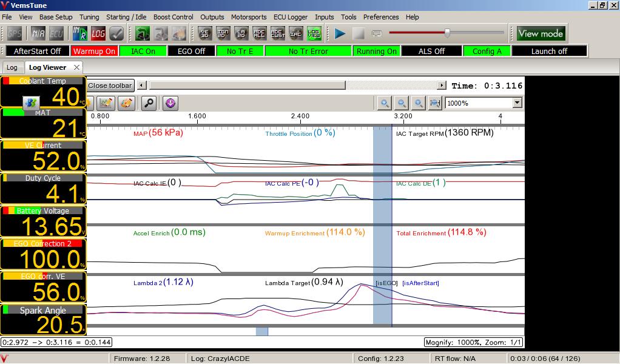The height and width of the screenshot is (364, 620).
Task: Open the Starting / Idle menu
Action: pyautogui.click(x=126, y=17)
